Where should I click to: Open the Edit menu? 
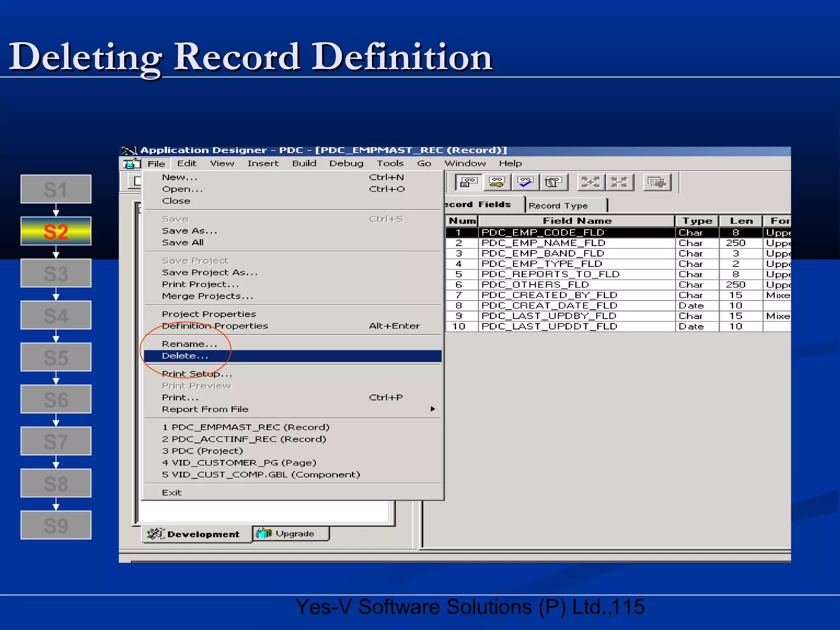click(x=187, y=163)
